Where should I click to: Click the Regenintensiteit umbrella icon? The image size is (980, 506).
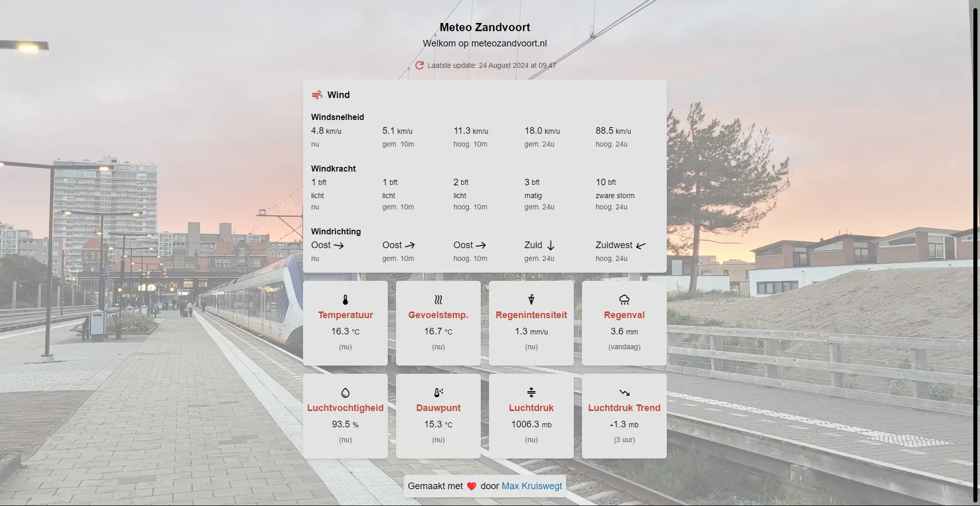[531, 300]
